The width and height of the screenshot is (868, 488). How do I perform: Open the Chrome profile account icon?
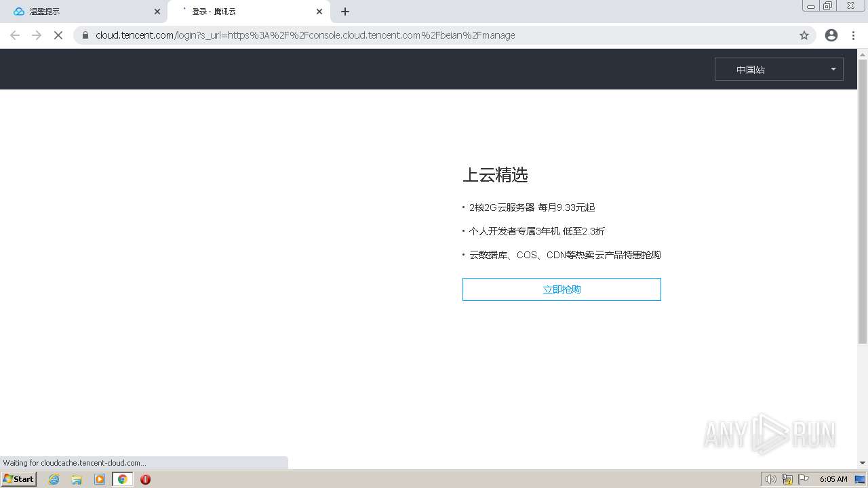coord(831,35)
